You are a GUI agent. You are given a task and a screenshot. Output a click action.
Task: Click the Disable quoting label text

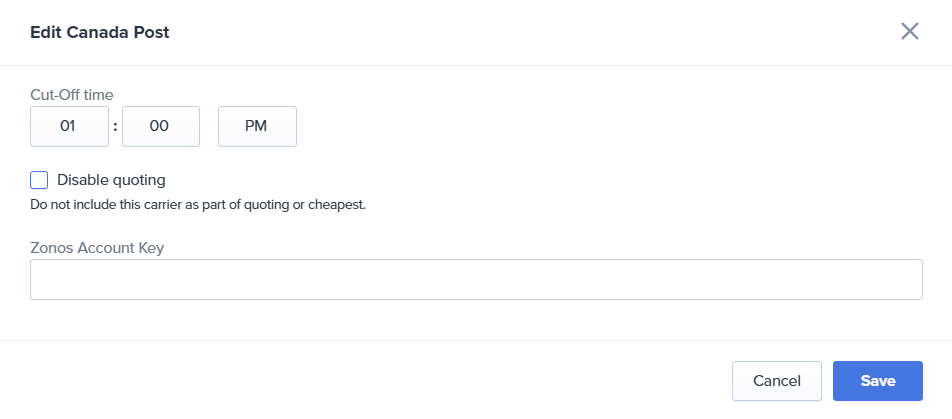pyautogui.click(x=111, y=180)
